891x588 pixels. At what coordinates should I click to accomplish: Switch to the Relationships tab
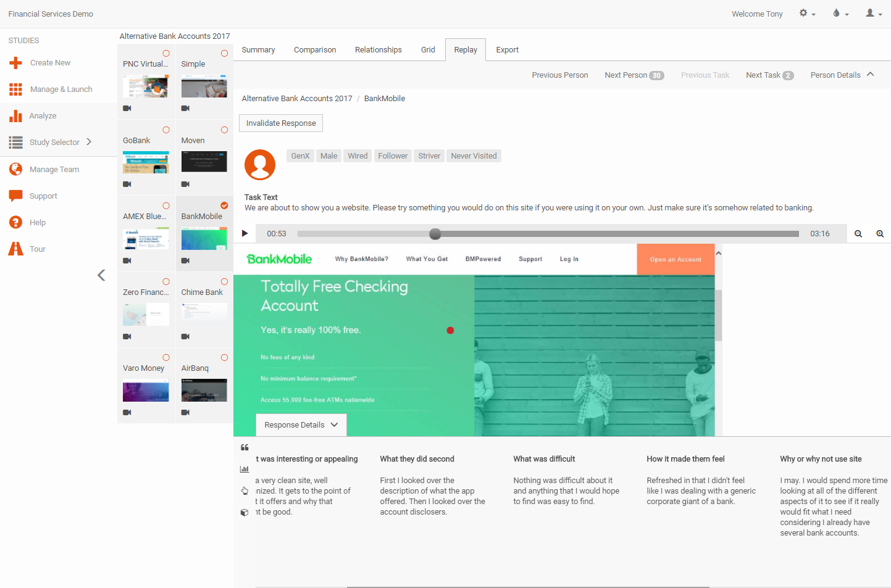coord(379,50)
